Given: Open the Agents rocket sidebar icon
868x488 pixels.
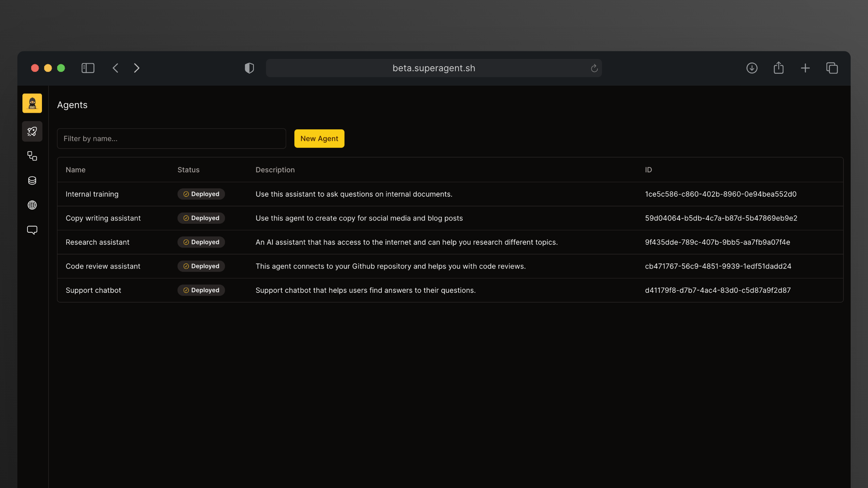Looking at the screenshot, I should pos(32,131).
